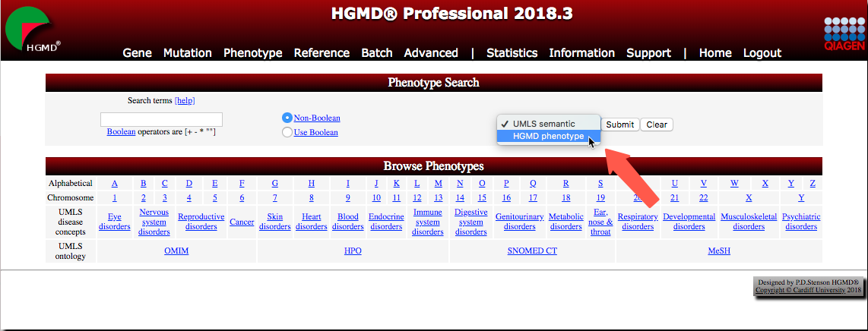The width and height of the screenshot is (868, 331).
Task: Open Ear, nose & throat link
Action: [x=600, y=222]
